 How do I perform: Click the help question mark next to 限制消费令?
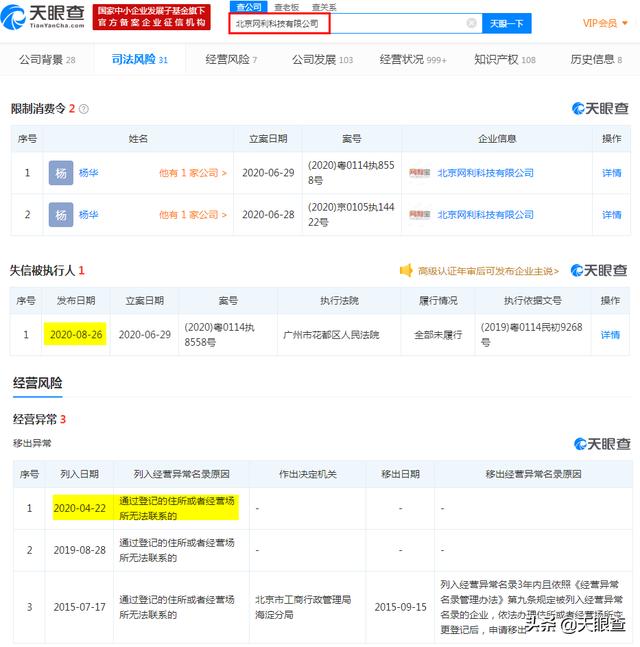click(x=83, y=109)
